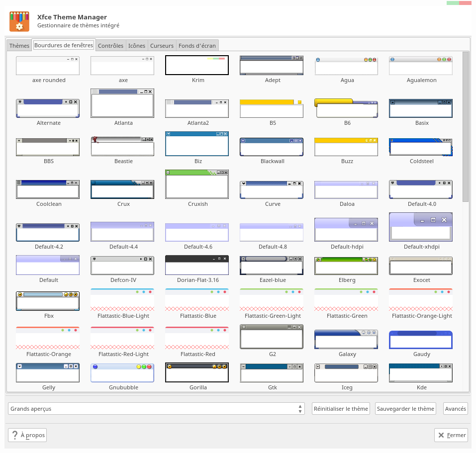
Task: Choose the Flattastic-Blue-Light border
Action: click(x=122, y=300)
